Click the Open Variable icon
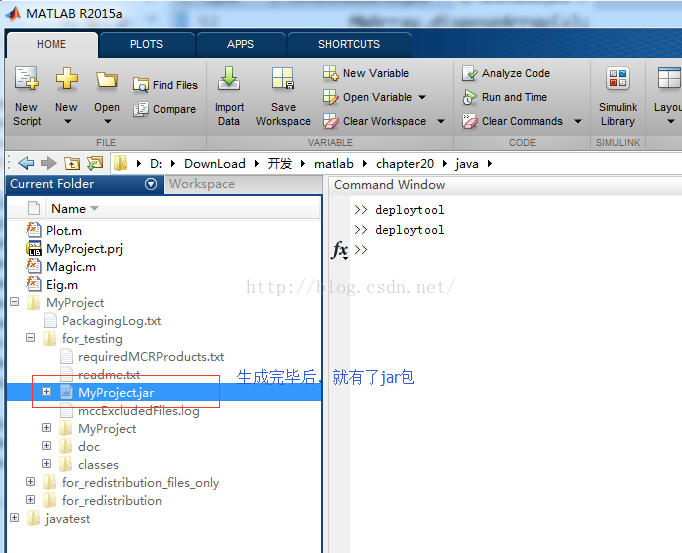Image resolution: width=682 pixels, height=553 pixels. coord(331,97)
